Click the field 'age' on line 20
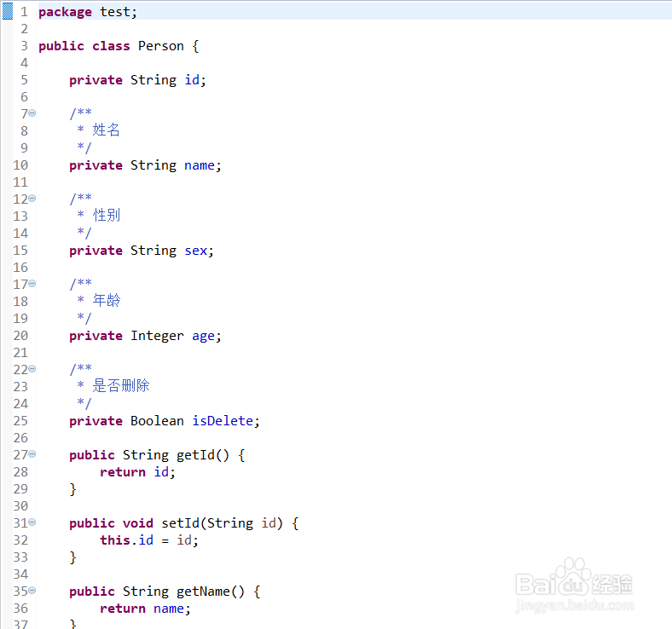672x629 pixels. [x=203, y=337]
